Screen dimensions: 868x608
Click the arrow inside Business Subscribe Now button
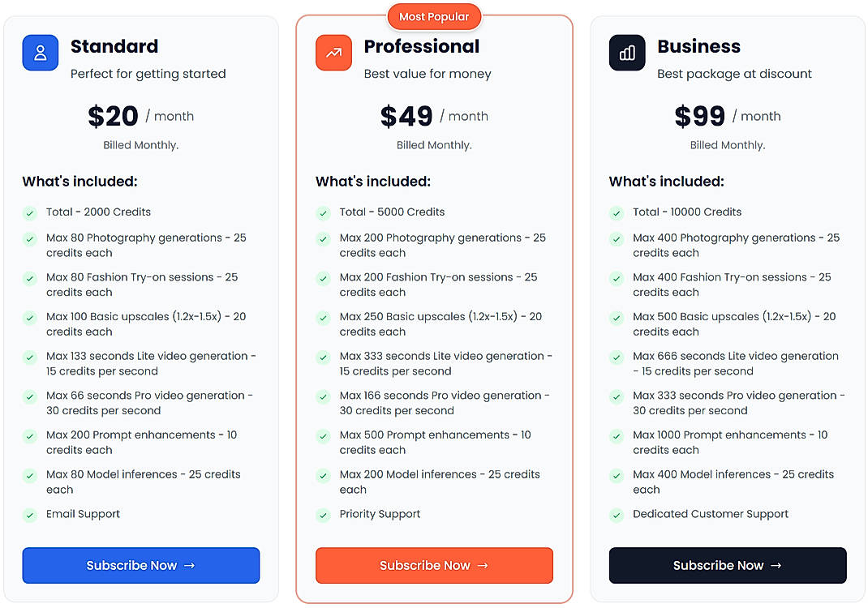pyautogui.click(x=775, y=565)
